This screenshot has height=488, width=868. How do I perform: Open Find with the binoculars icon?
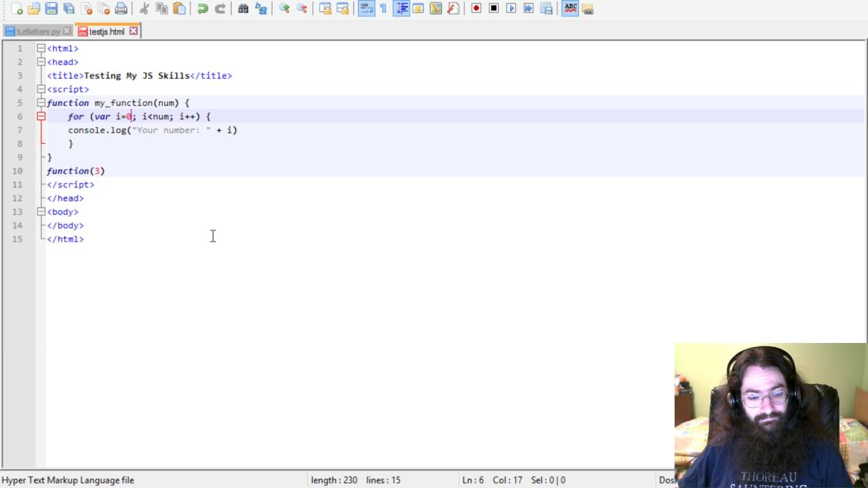coord(243,9)
